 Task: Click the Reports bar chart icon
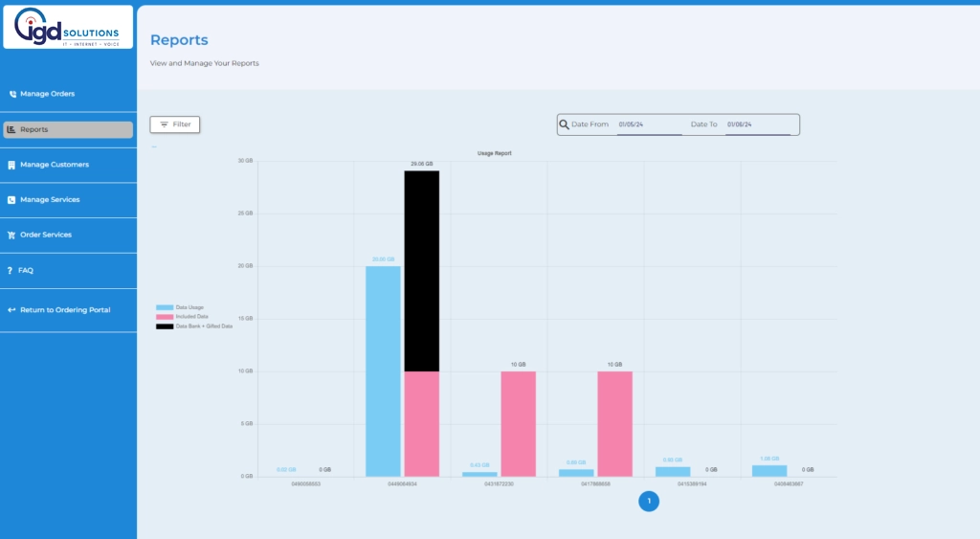click(x=11, y=129)
